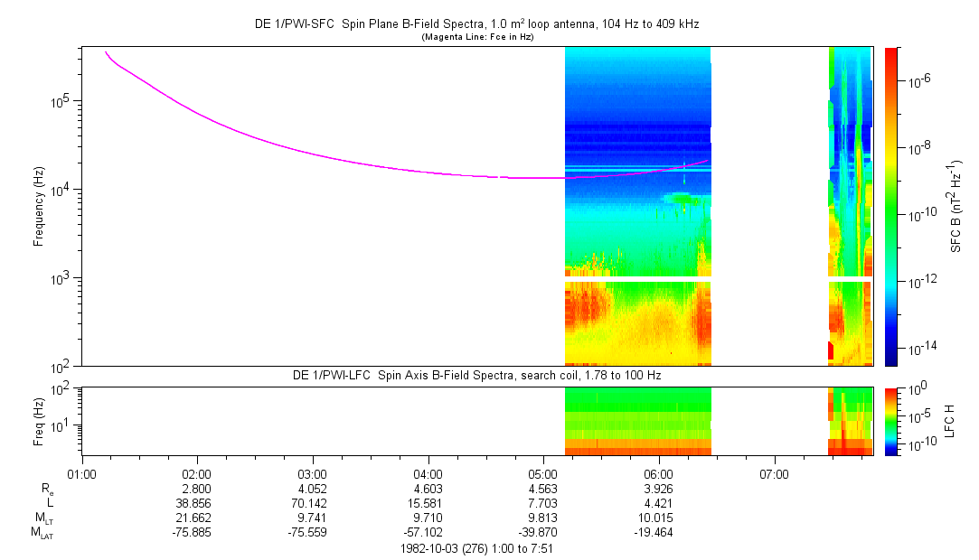Click the MLAT value -19.464
Screen dimensions: 979x560
pyautogui.click(x=659, y=533)
